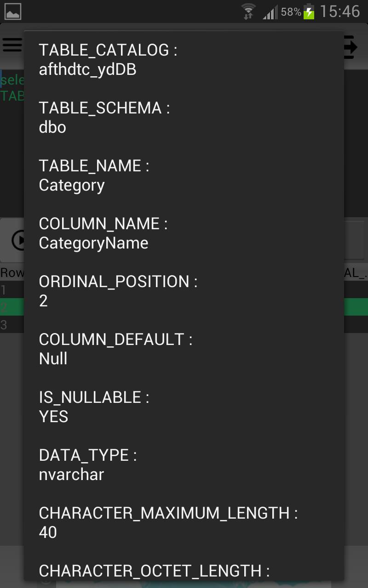Viewport: 368px width, 588px height.
Task: Tap the DATA_TYPE value nvarchar
Action: tap(71, 475)
